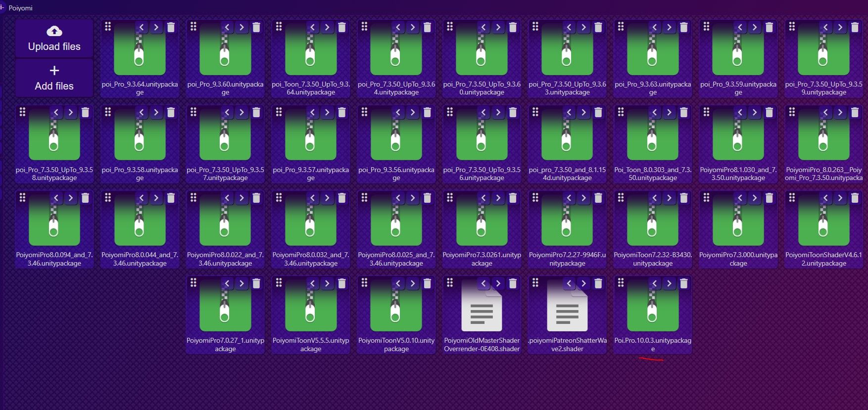This screenshot has height=410, width=868.
Task: Click the filename poi_Pro_9.3.63.unitypackage
Action: click(x=653, y=89)
